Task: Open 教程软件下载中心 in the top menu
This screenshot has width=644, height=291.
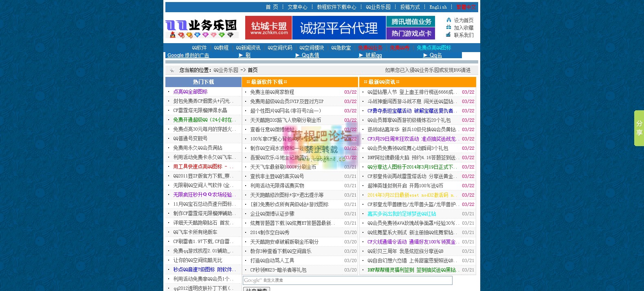Action: pos(336,7)
